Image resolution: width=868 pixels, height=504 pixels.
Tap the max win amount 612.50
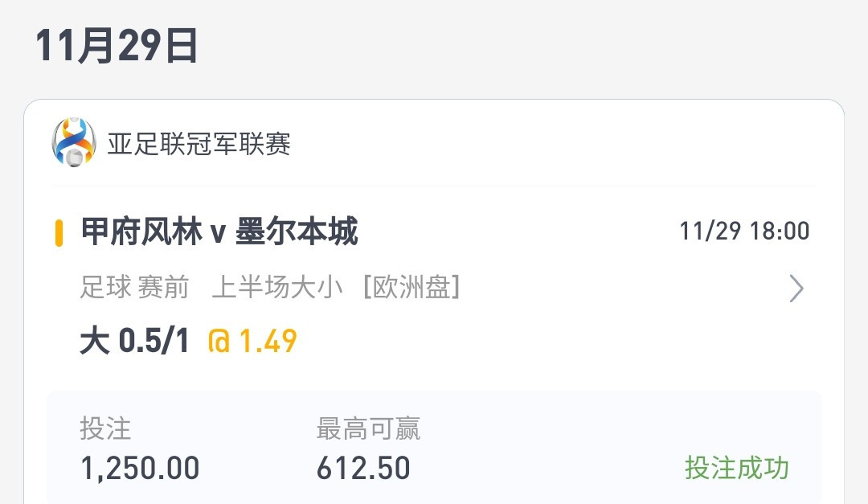[x=363, y=468]
